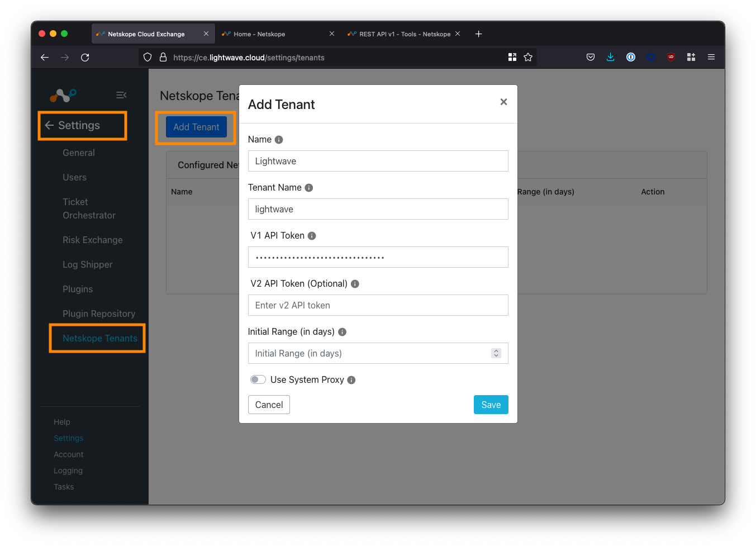Screen dimensions: 756x546
Task: Enable the Use System Proxy toggle
Action: [258, 380]
